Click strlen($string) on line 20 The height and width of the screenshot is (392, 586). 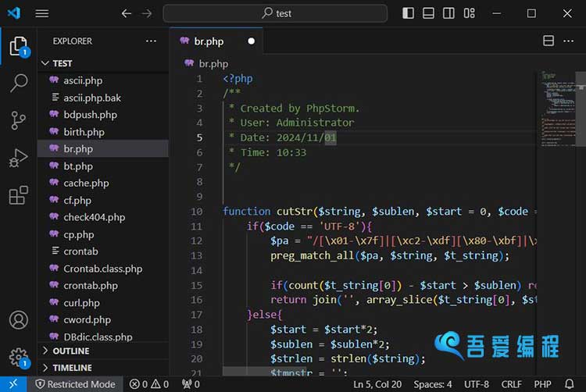[x=374, y=358]
